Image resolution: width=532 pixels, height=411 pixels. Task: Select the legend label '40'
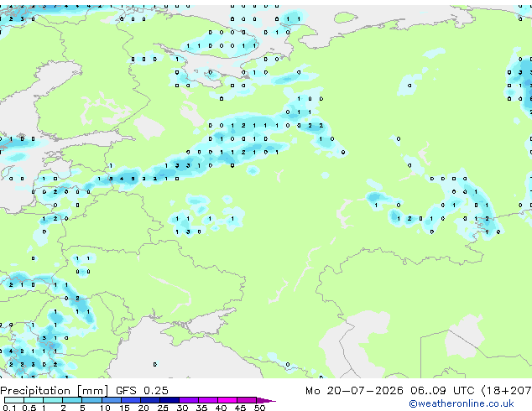[221, 408]
